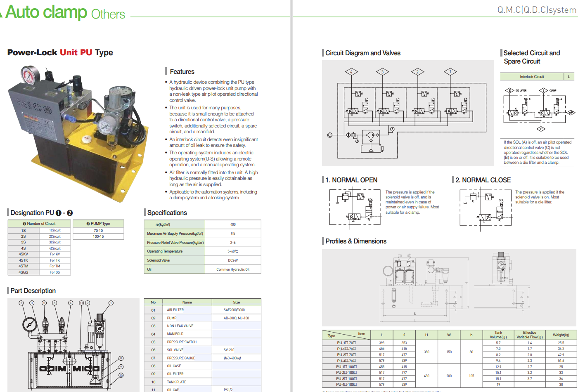The width and height of the screenshot is (578, 392).
Task: Select the 'Part Description' heading
Action: (x=33, y=290)
